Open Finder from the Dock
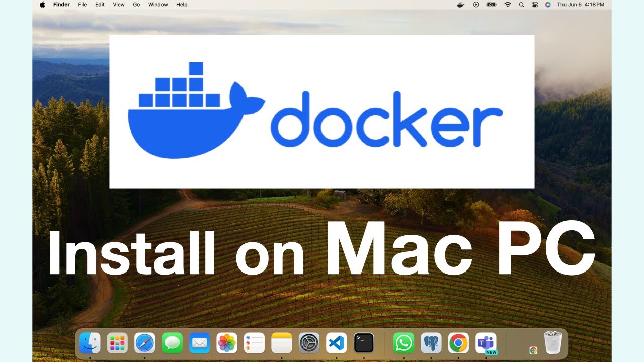 click(90, 343)
